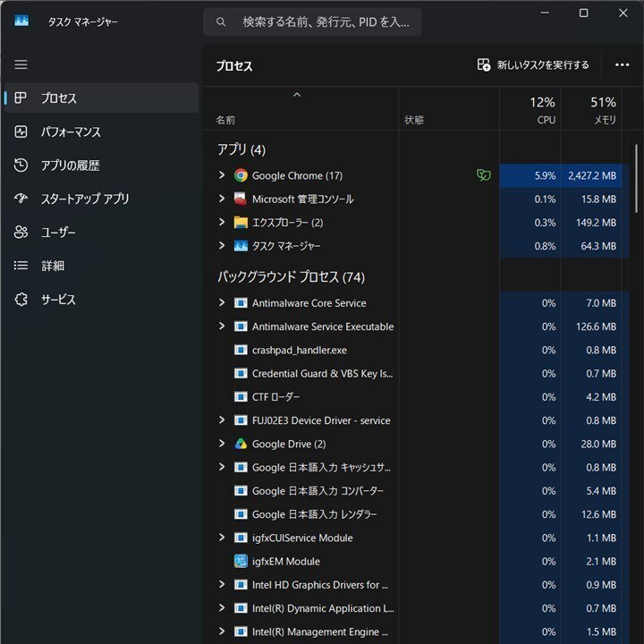The image size is (644, 644).
Task: Expand Intel HD Graphics Drivers row
Action: coord(222,584)
